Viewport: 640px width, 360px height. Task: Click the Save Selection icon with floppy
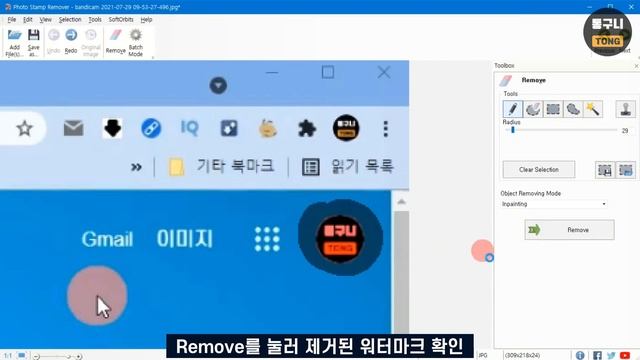pos(604,170)
